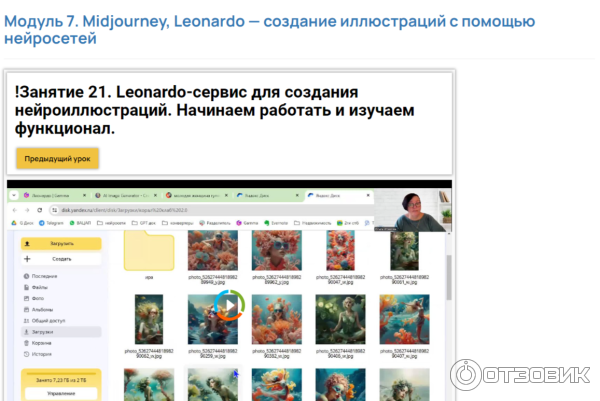Image resolution: width=600 pixels, height=401 pixels.
Task: Open История in the Disk sidebar
Action: click(38, 354)
